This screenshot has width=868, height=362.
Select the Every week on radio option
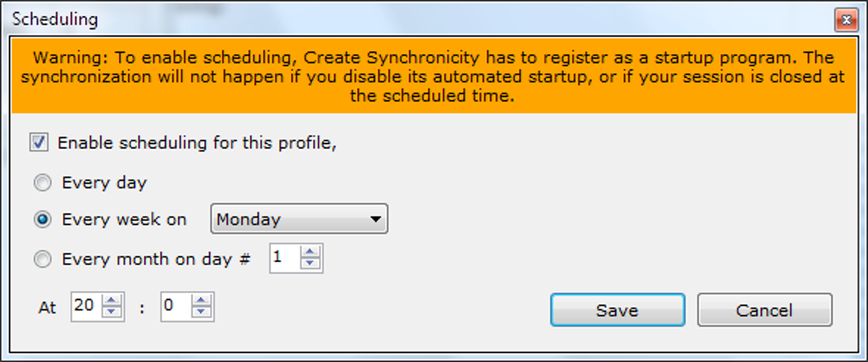pyautogui.click(x=43, y=220)
